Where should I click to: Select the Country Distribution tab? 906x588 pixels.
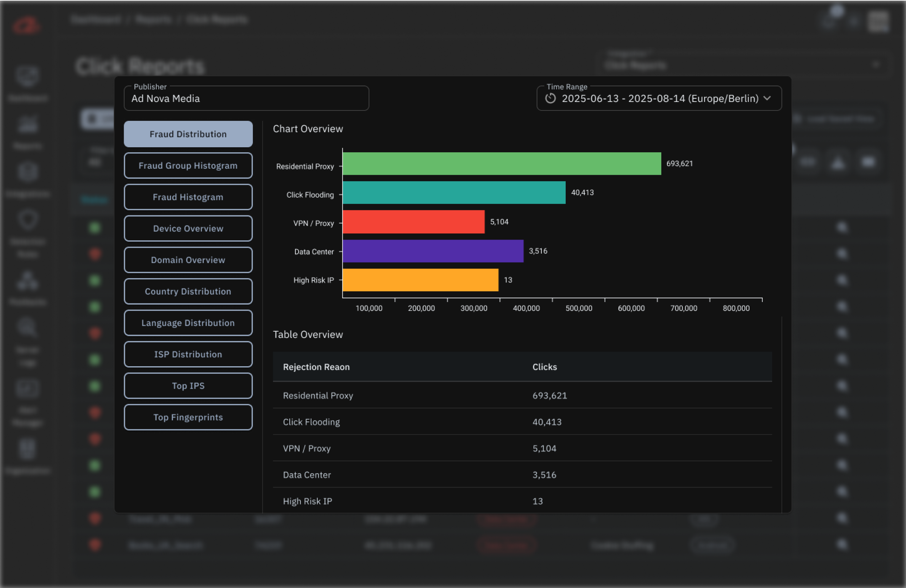click(x=188, y=291)
